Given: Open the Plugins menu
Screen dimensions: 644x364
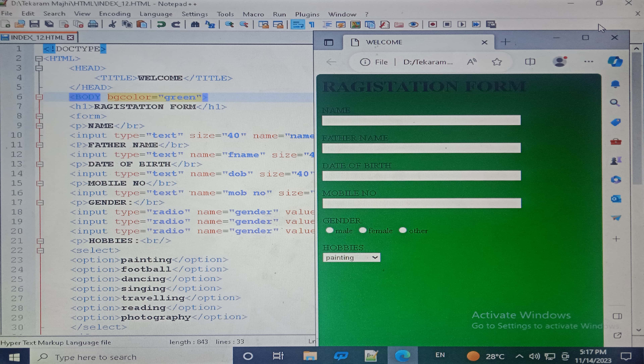Looking at the screenshot, I should (x=307, y=14).
